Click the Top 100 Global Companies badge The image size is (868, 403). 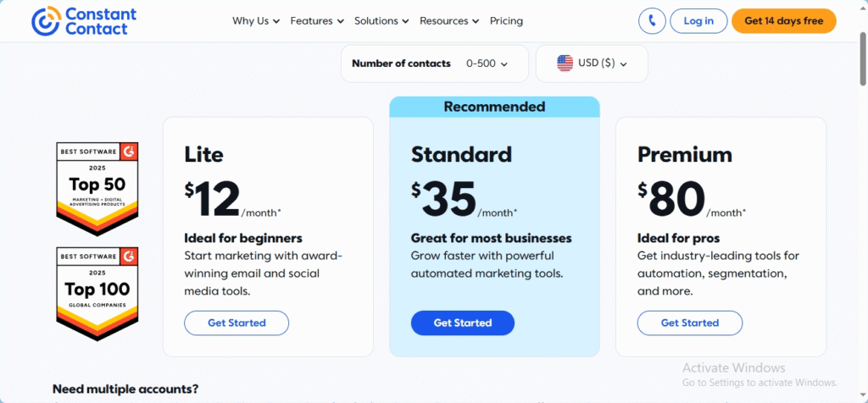(97, 294)
